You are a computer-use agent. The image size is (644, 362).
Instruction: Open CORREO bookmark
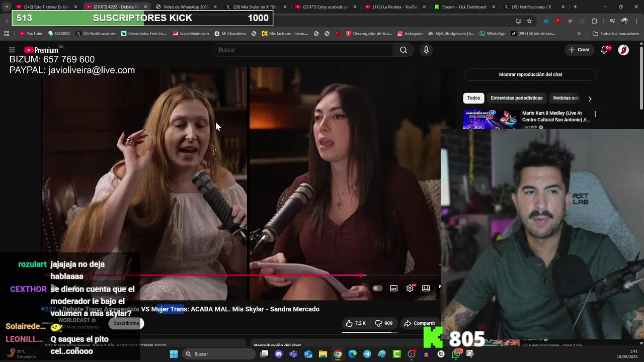tap(59, 34)
